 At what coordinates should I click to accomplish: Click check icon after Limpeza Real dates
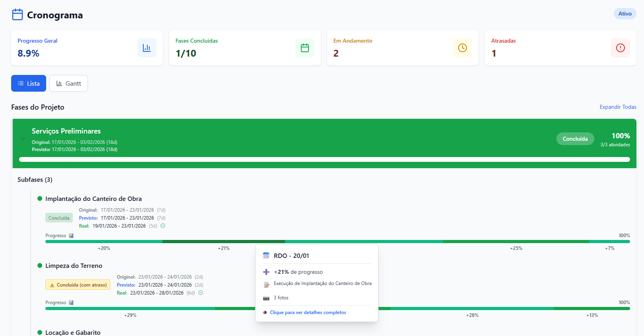(x=201, y=293)
